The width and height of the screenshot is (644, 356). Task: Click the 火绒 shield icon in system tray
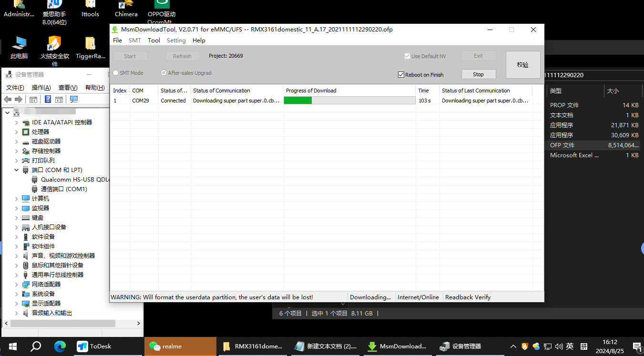[x=525, y=346]
